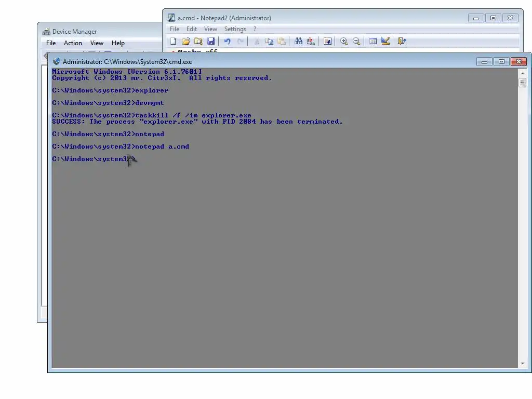Click the Zoom Out magnifier icon in Notepad2
The image size is (532, 399).
(356, 42)
